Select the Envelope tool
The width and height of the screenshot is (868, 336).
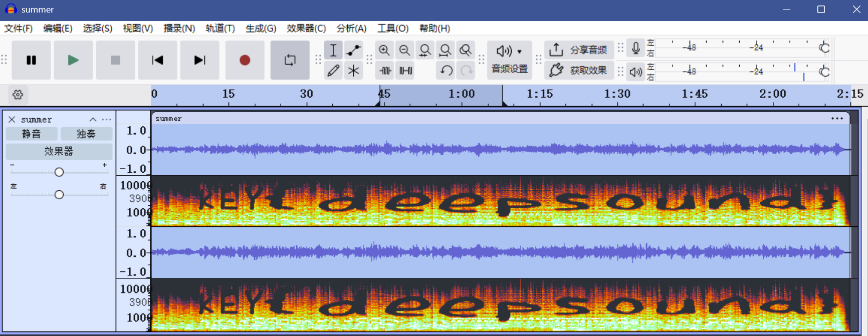coord(353,50)
